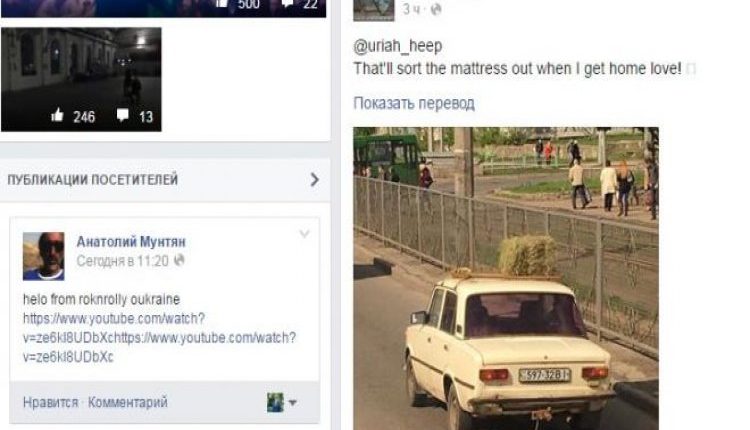Screen dimensions: 750x430
Task: Open the white car photo
Action: click(506, 278)
